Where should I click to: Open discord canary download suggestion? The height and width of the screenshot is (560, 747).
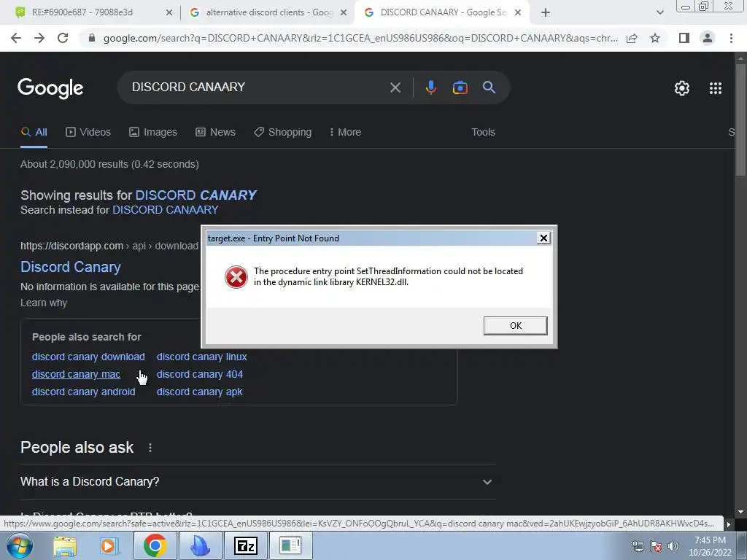[88, 357]
